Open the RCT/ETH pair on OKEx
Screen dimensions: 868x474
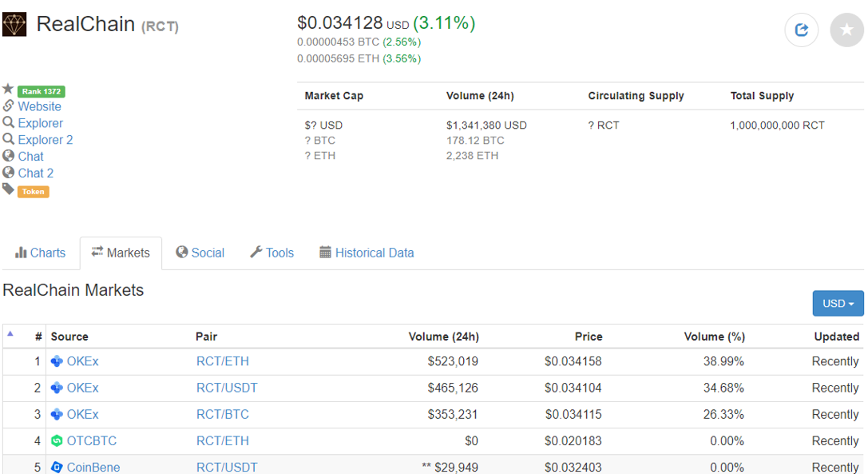223,361
